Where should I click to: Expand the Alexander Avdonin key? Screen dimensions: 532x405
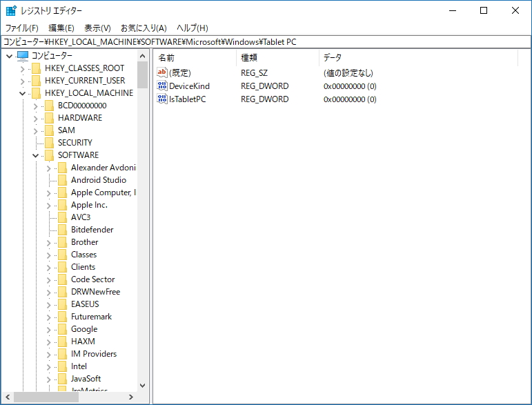pyautogui.click(x=48, y=168)
